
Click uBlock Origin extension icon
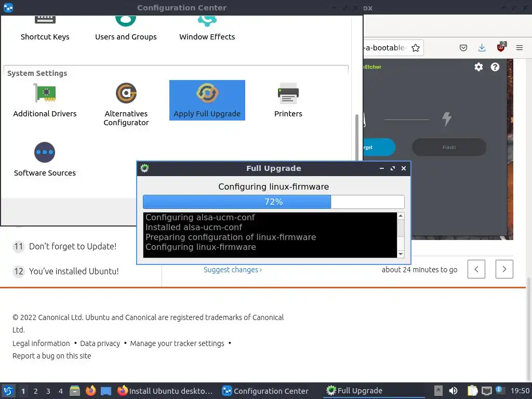pyautogui.click(x=501, y=47)
